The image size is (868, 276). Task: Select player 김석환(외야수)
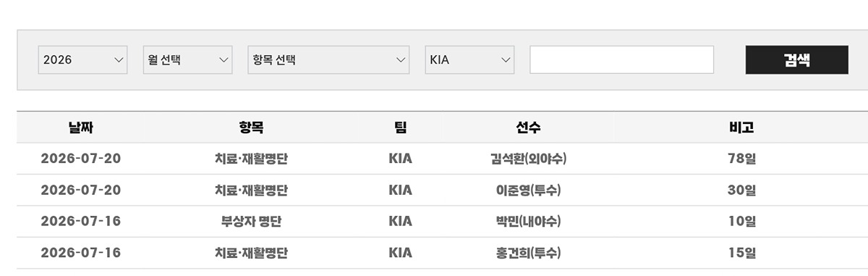[528, 159]
